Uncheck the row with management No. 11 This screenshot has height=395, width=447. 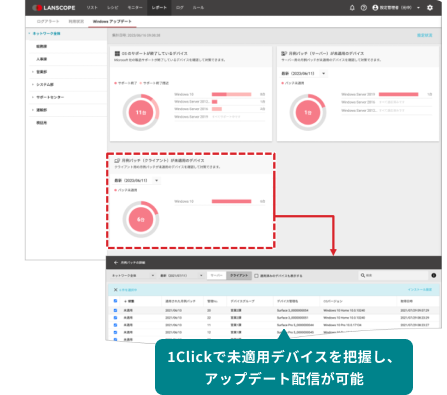(x=115, y=325)
